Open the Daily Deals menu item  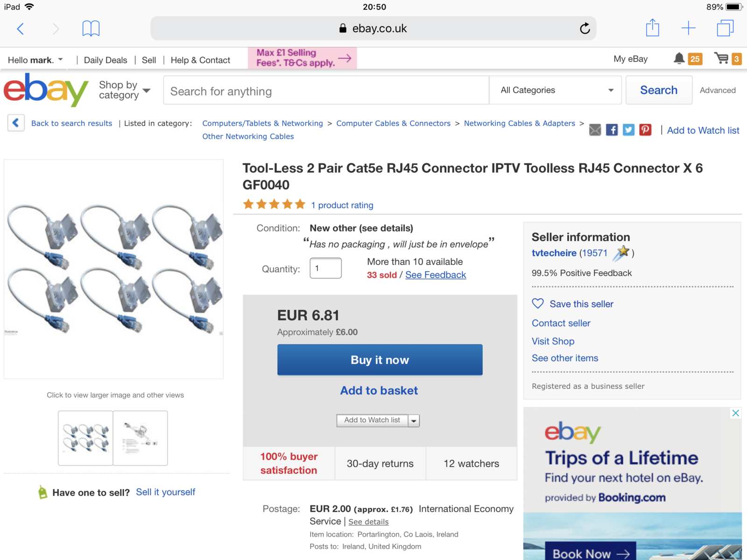pyautogui.click(x=106, y=60)
